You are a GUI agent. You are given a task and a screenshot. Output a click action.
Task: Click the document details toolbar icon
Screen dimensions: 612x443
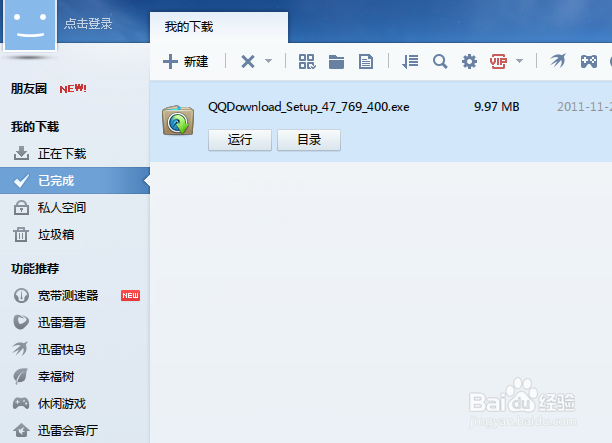point(366,61)
